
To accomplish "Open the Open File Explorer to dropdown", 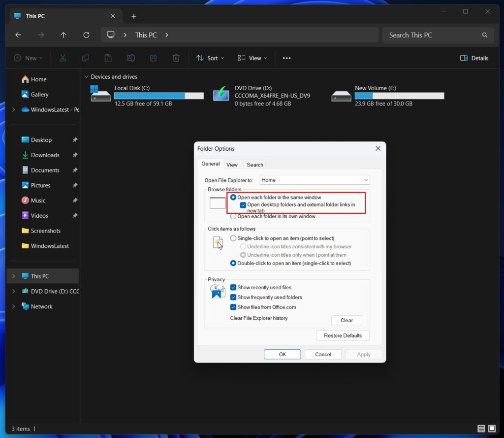I will (x=314, y=180).
